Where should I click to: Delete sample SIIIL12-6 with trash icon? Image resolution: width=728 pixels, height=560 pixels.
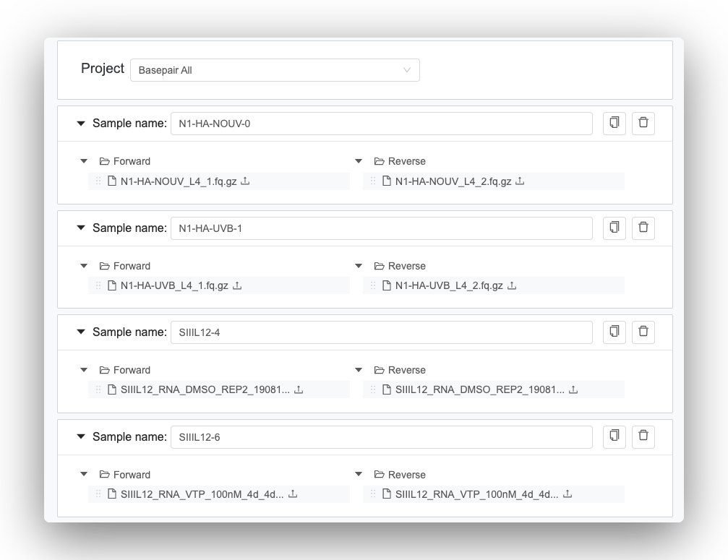pos(643,437)
